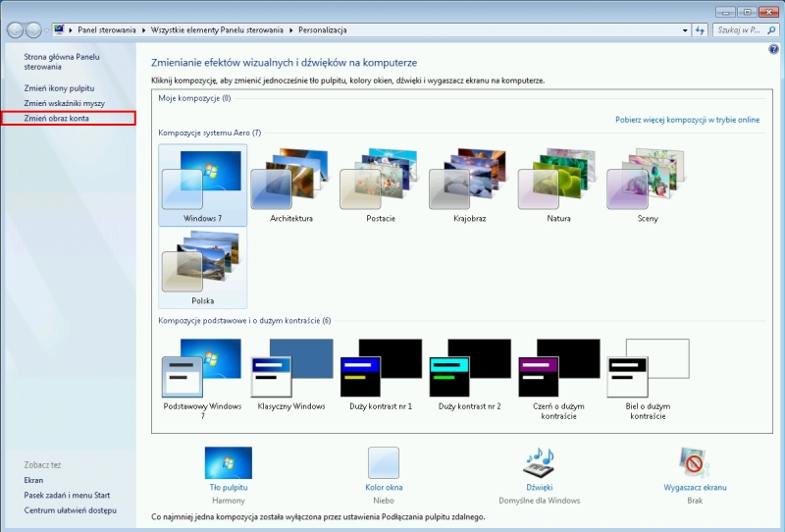This screenshot has height=532, width=785.
Task: Open recent pages dropdown beside navigation arrows
Action: coord(46,30)
